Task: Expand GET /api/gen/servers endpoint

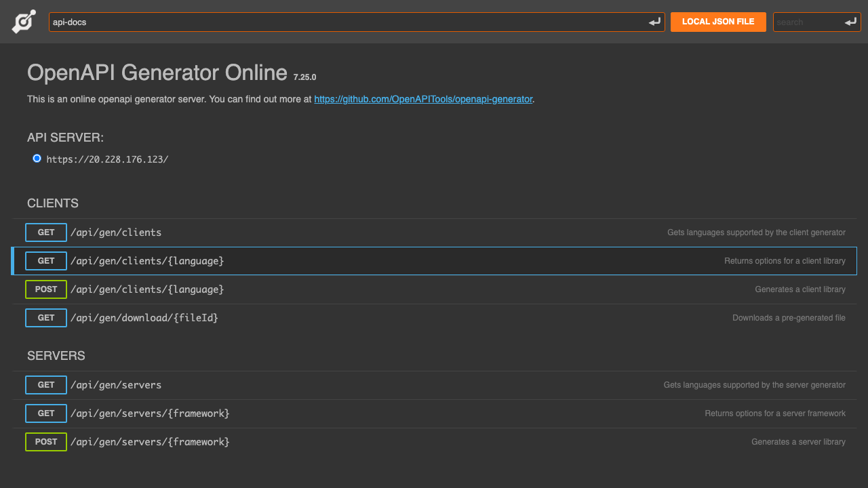Action: coord(435,385)
